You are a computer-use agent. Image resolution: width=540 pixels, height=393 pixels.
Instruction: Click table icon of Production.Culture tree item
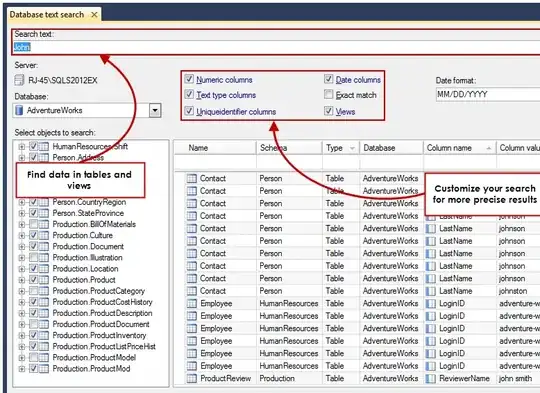pos(44,236)
